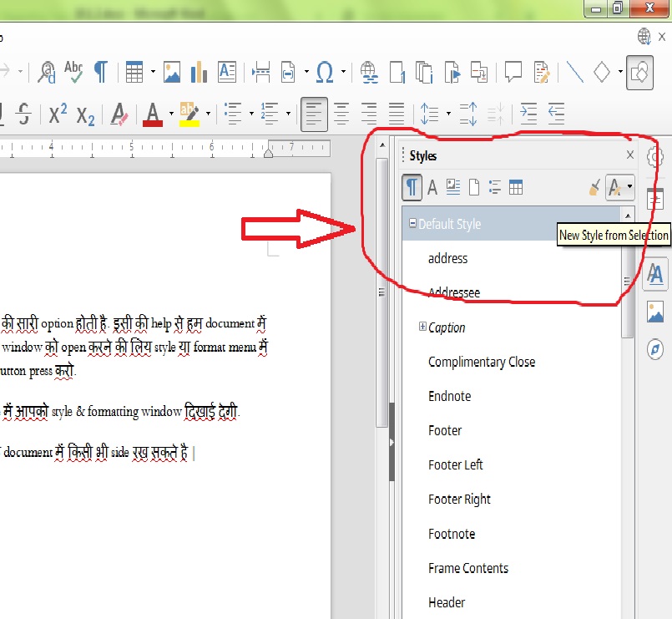Open Table Styles in the Styles panel
The width and height of the screenshot is (672, 619).
[516, 187]
